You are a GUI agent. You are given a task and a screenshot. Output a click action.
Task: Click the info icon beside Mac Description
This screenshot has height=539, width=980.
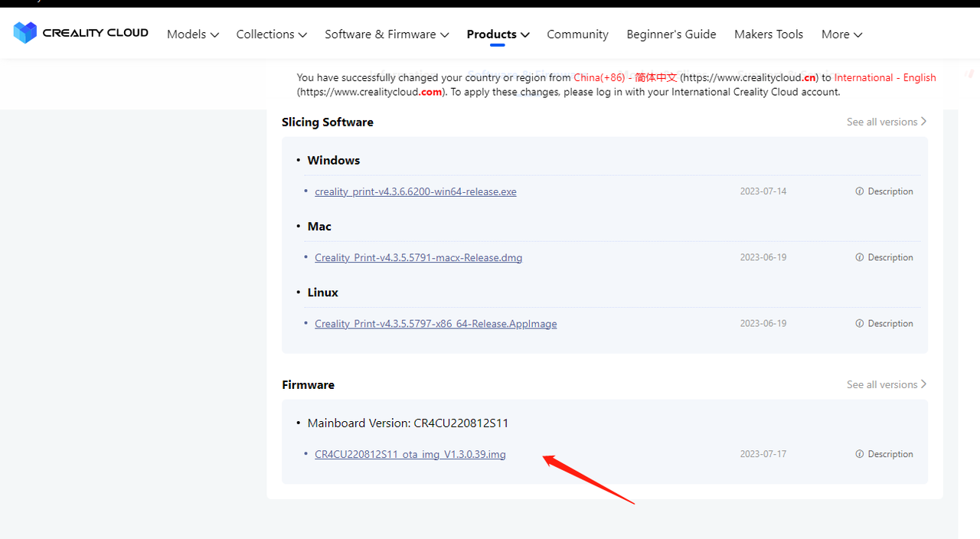pos(860,257)
